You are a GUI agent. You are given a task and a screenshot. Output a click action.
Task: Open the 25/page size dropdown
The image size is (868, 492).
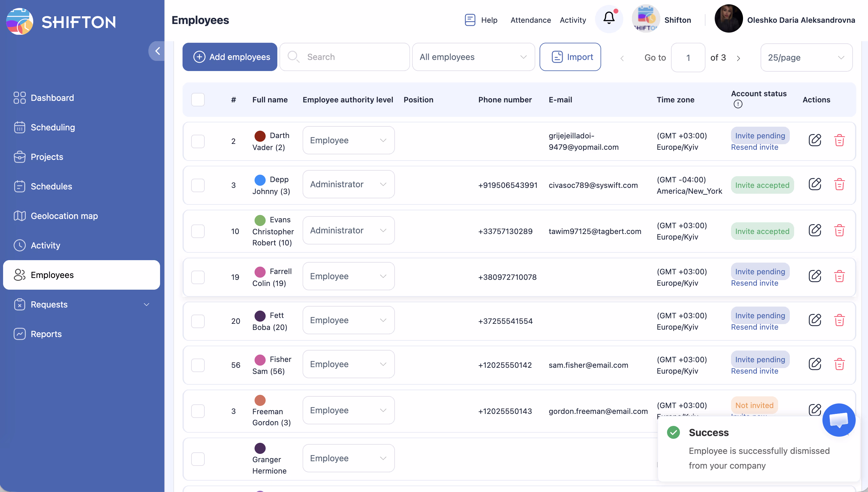pos(806,58)
